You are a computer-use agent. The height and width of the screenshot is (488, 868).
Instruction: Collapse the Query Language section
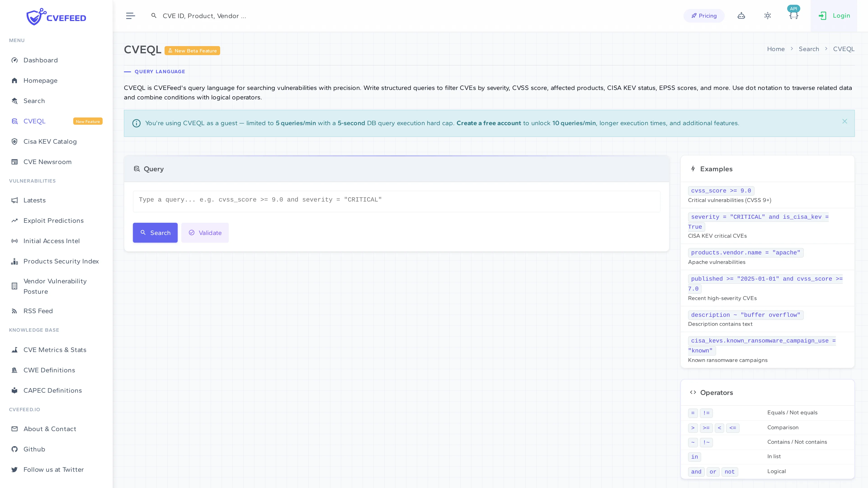(127, 71)
